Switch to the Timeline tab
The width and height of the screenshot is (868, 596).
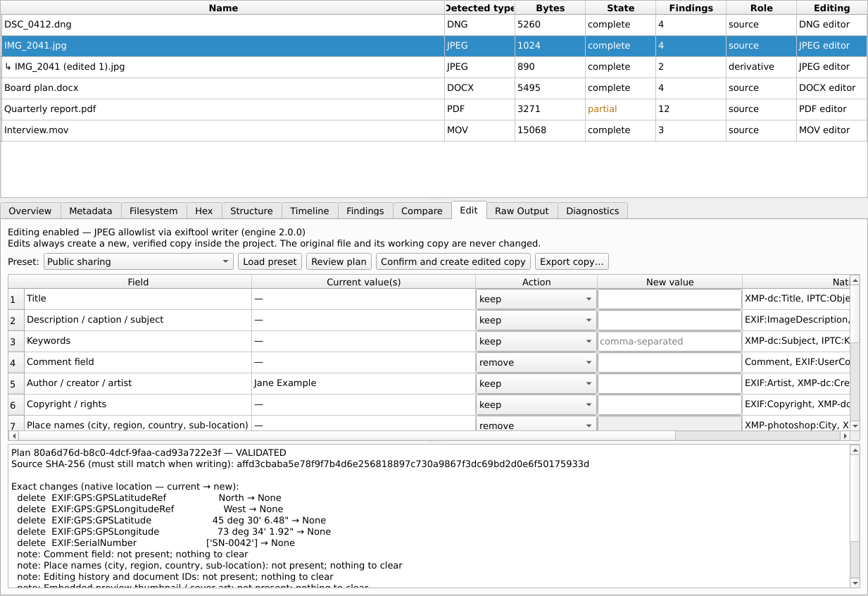(310, 211)
